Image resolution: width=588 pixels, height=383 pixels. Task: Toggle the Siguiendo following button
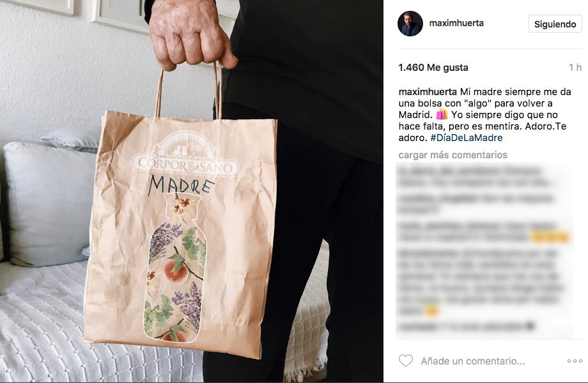555,24
